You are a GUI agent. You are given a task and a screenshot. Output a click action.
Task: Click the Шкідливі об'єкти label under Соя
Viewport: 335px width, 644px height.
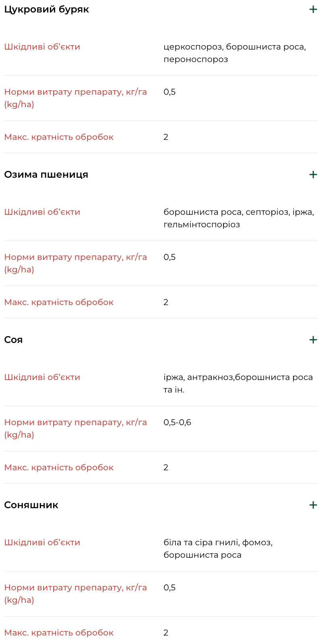pyautogui.click(x=41, y=377)
